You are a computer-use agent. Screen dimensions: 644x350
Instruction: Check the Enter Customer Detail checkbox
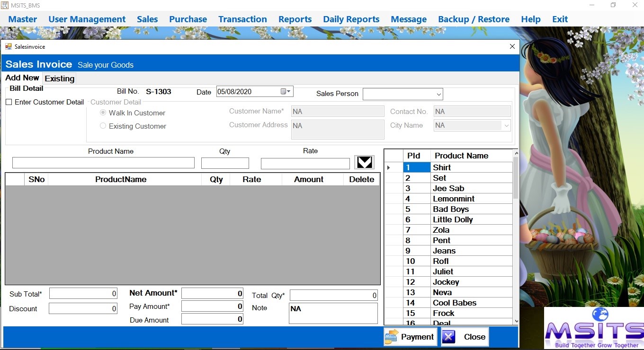(x=9, y=102)
